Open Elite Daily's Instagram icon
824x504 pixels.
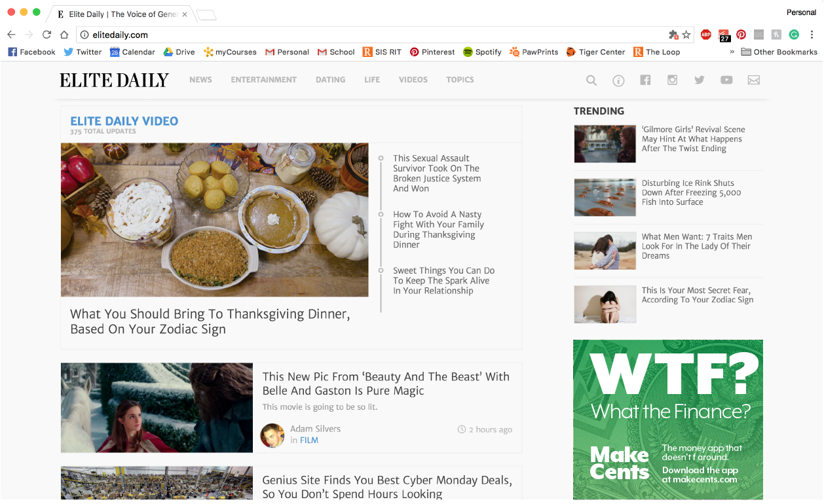click(672, 80)
